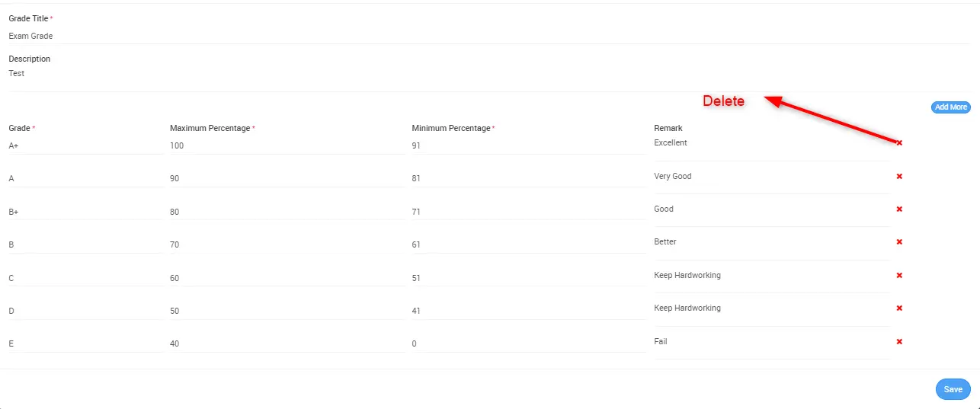Delete the A+ Excellent grade row
The width and height of the screenshot is (980, 409).
pyautogui.click(x=899, y=143)
